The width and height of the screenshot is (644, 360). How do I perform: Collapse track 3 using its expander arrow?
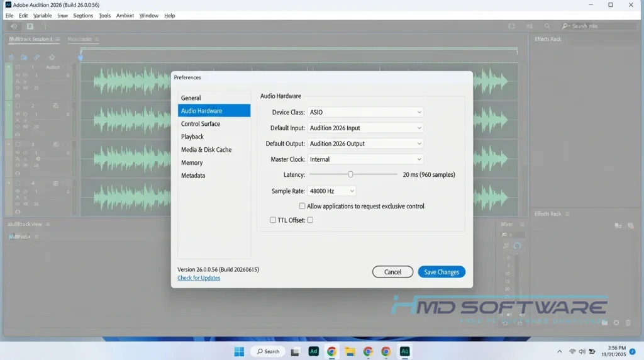click(x=9, y=145)
